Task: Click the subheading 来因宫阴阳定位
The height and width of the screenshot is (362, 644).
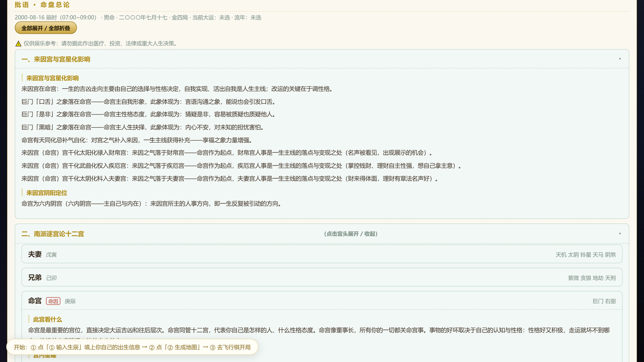Action: [x=47, y=193]
